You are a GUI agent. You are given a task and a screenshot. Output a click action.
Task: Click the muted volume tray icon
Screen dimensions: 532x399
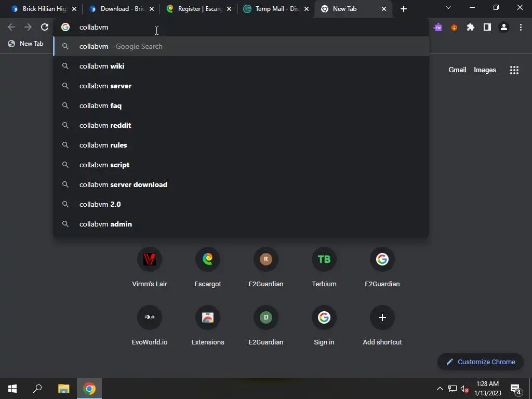pyautogui.click(x=464, y=389)
